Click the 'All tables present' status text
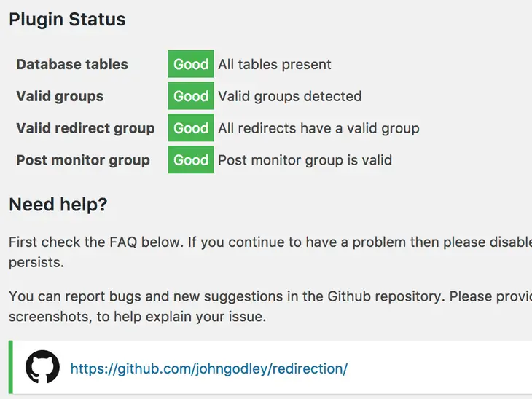Image resolution: width=532 pixels, height=399 pixels. click(275, 64)
